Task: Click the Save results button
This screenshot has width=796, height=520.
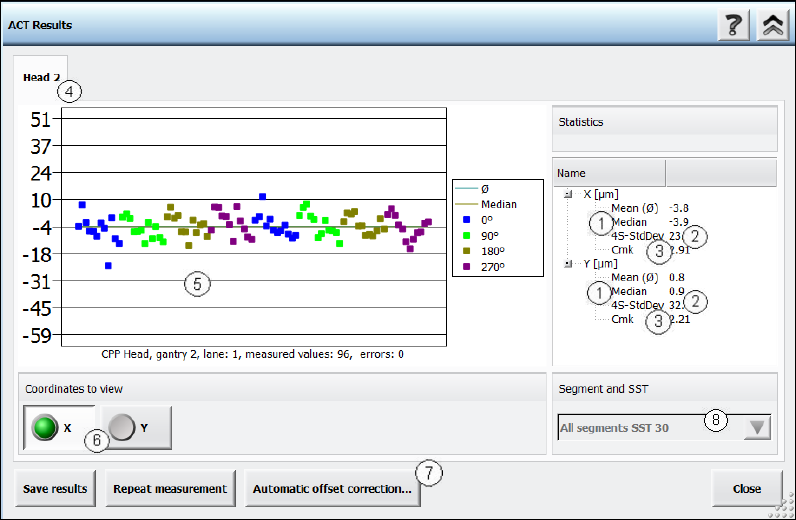Action: tap(56, 490)
